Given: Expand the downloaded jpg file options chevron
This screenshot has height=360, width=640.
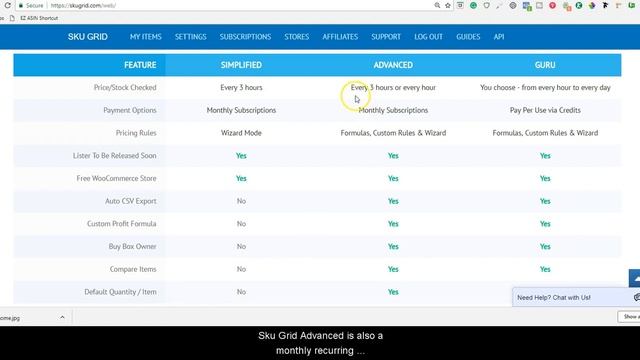Looking at the screenshot, I should pos(62,317).
